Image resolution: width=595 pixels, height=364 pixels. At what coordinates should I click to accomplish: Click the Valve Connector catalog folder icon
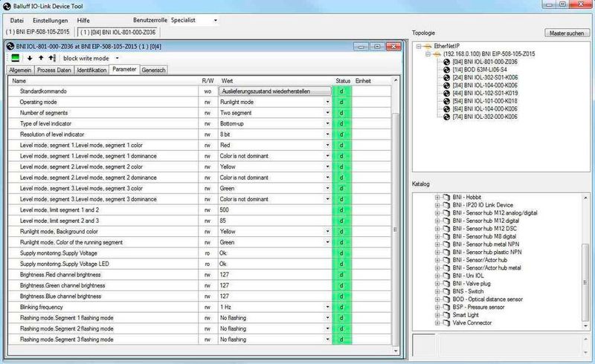447,323
